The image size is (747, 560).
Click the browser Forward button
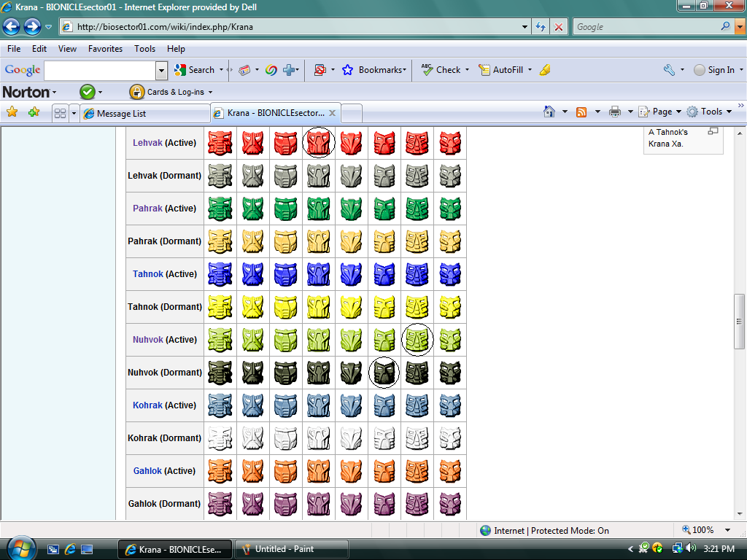pyautogui.click(x=32, y=27)
